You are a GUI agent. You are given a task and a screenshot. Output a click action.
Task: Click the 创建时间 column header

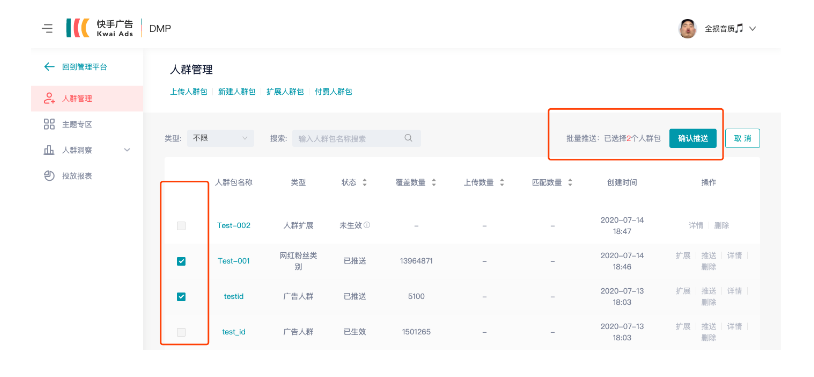[x=621, y=183]
